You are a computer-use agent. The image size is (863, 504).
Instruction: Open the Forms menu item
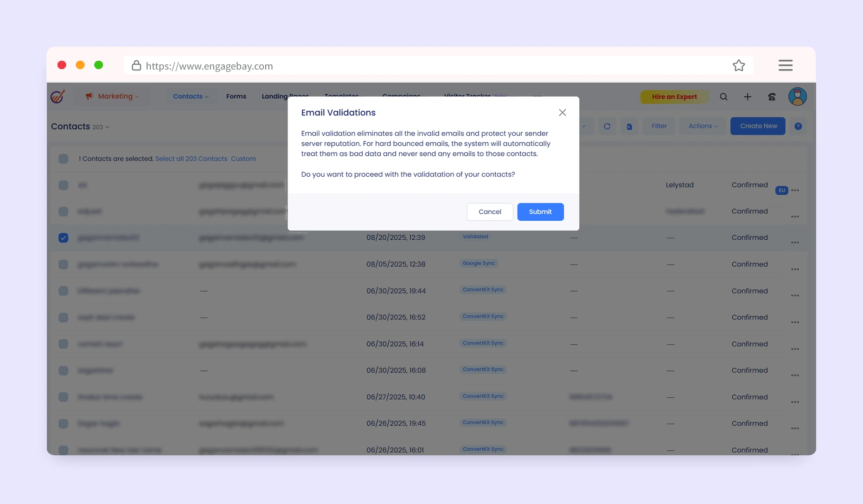pos(236,96)
